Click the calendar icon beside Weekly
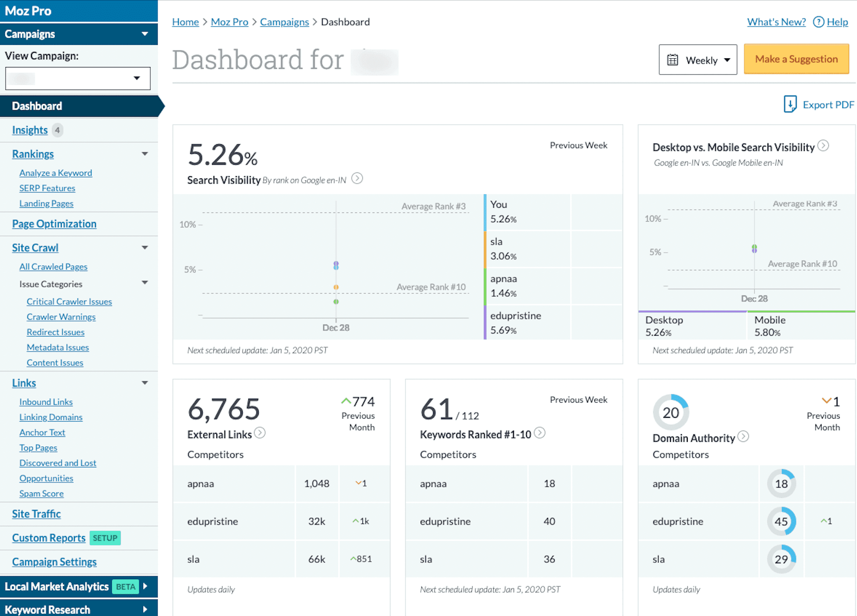This screenshot has height=616, width=857. (x=673, y=60)
